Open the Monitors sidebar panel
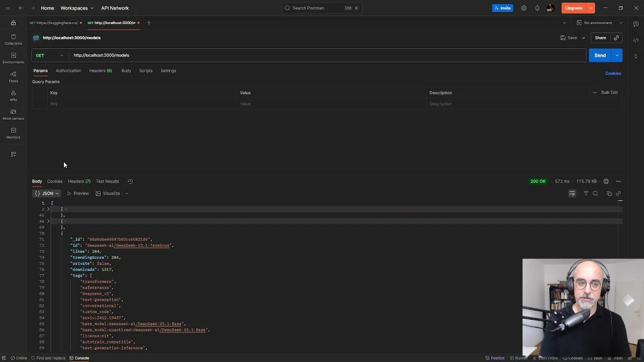 [x=13, y=133]
